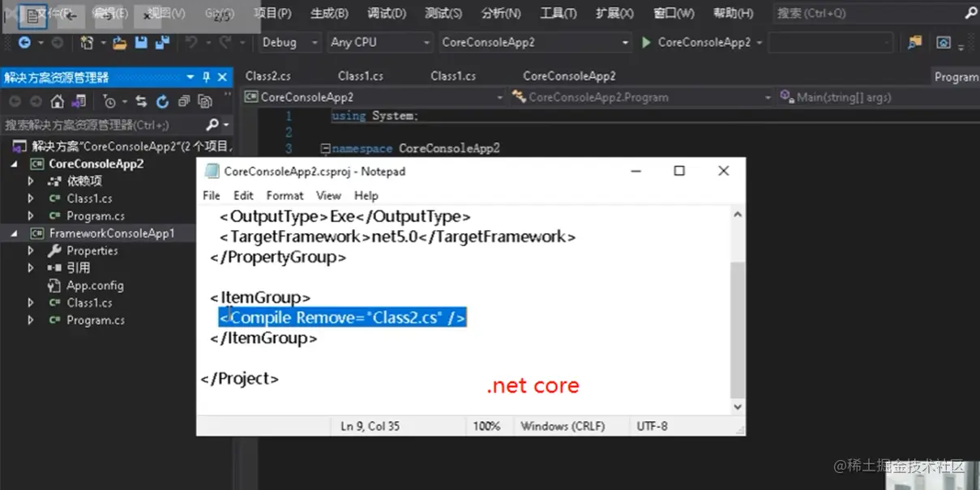Open the Main(string[] args) member dropdown
Screen dimensions: 980x490
[878, 97]
